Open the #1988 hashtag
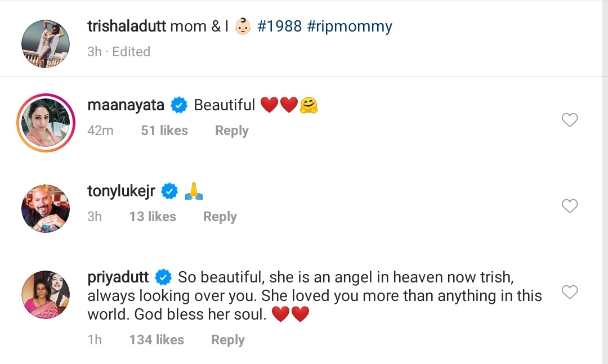608x364 pixels. (280, 26)
